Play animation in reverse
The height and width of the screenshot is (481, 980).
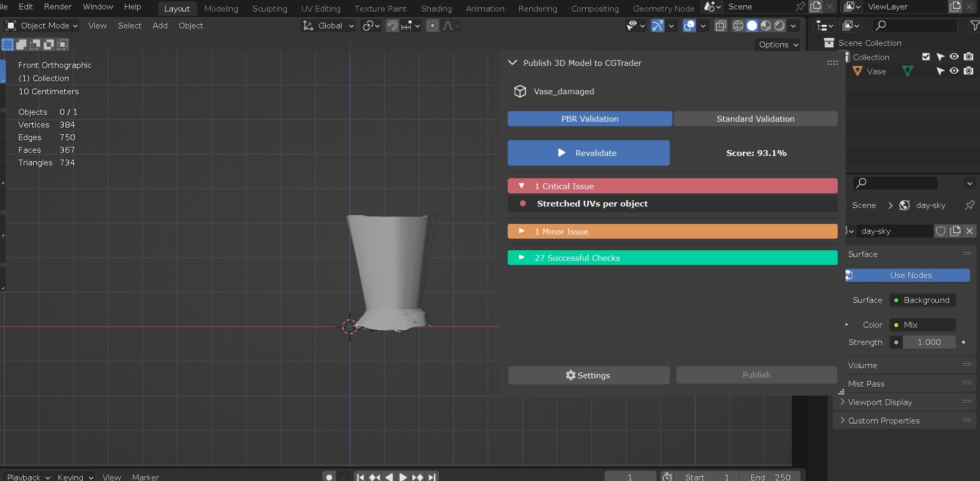pyautogui.click(x=389, y=477)
